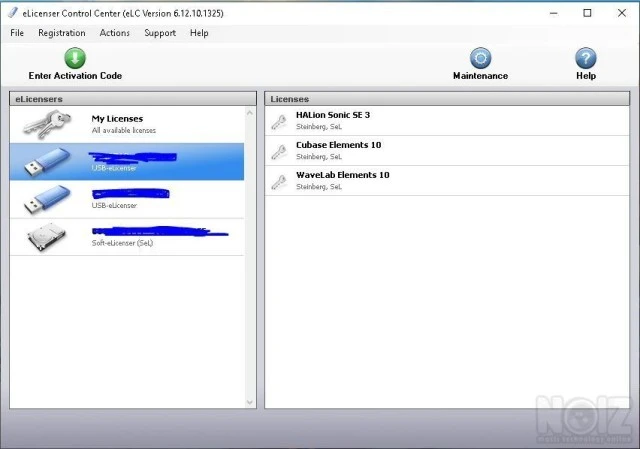Click the key icon beside Cubase Elements 10
Screen dimensions: 640x449
pos(279,152)
